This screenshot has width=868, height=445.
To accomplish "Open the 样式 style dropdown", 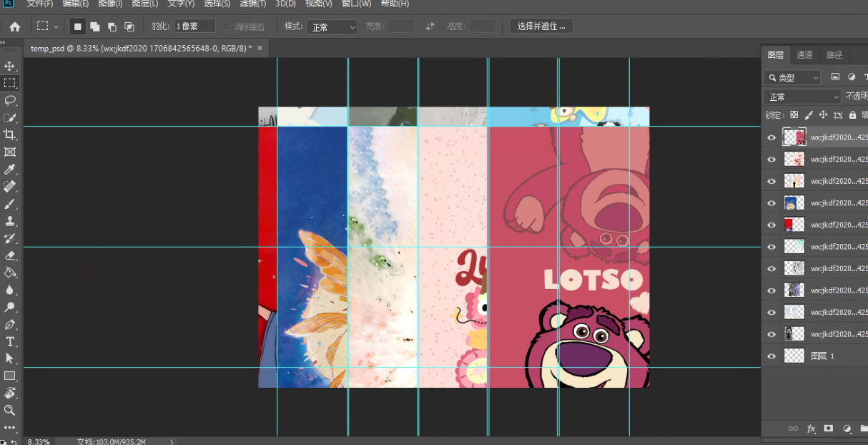I will (332, 27).
